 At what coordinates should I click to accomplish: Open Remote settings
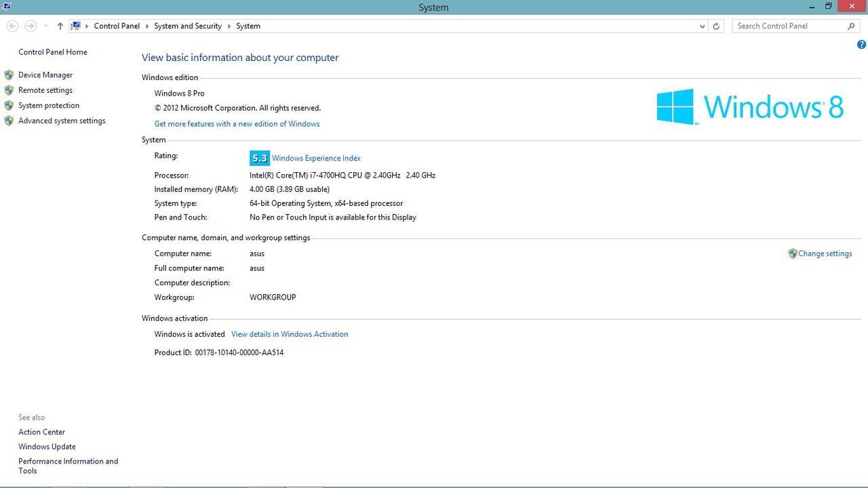45,90
